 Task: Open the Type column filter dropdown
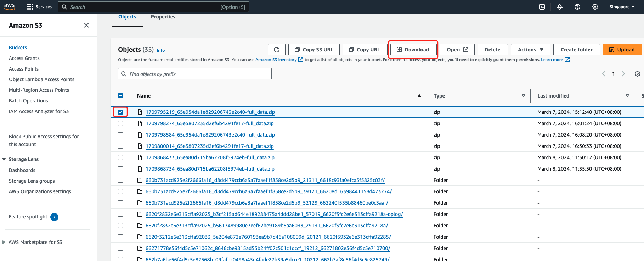tap(524, 96)
